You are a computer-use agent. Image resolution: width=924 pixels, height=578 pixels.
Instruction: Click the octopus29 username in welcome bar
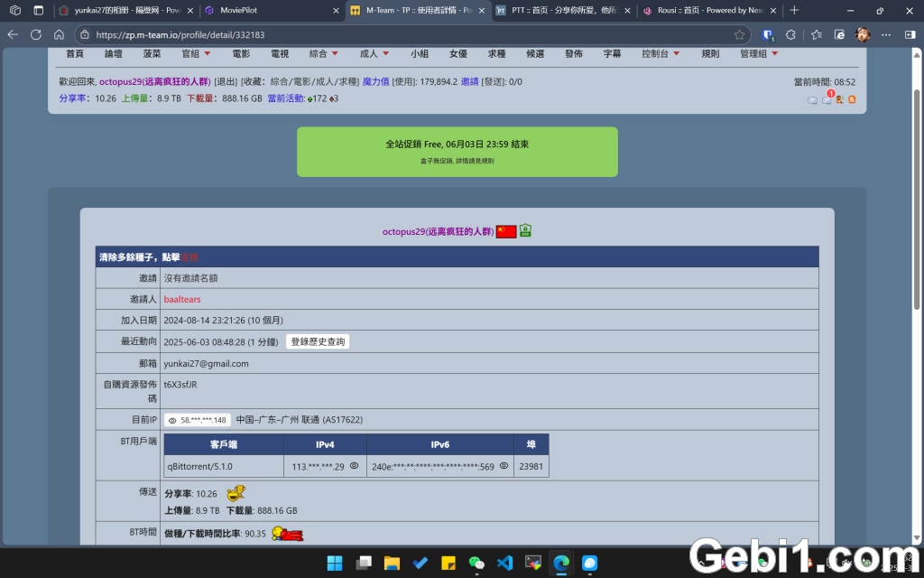(x=155, y=82)
